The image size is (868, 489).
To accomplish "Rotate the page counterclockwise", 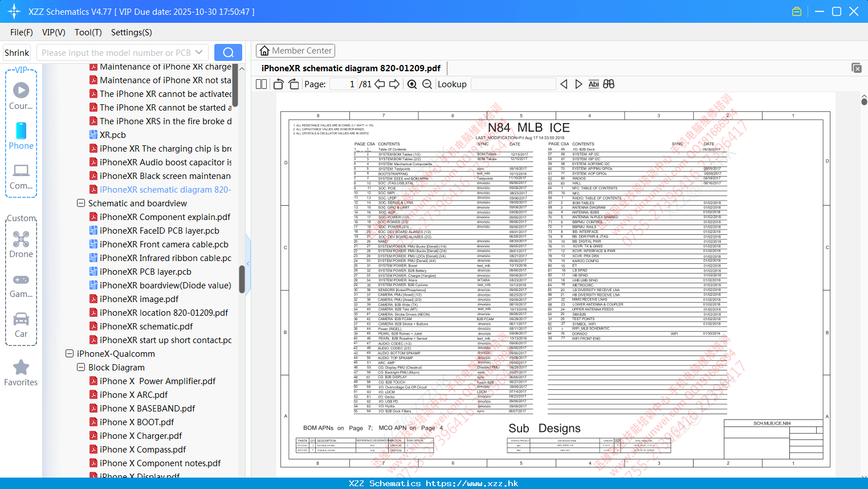I will [x=279, y=84].
